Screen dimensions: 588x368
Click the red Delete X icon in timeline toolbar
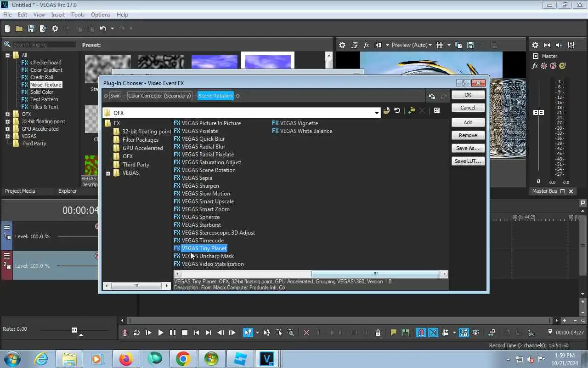(x=306, y=333)
